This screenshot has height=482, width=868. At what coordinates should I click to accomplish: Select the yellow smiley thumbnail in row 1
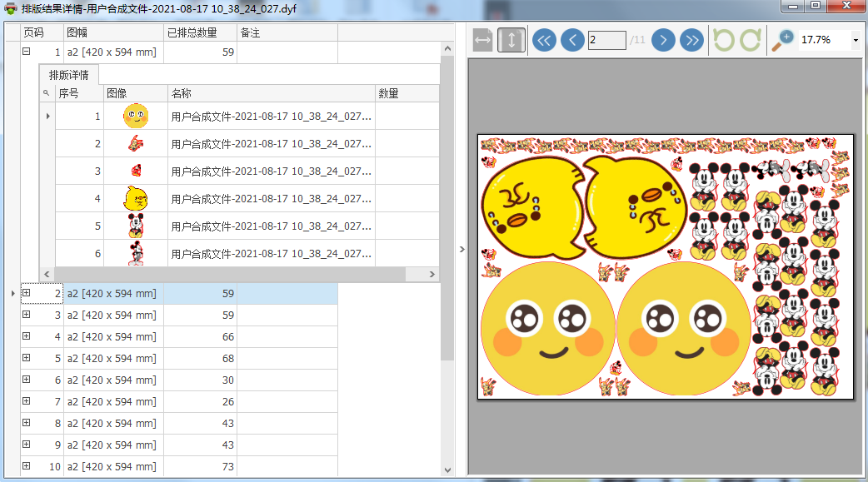[x=135, y=117]
